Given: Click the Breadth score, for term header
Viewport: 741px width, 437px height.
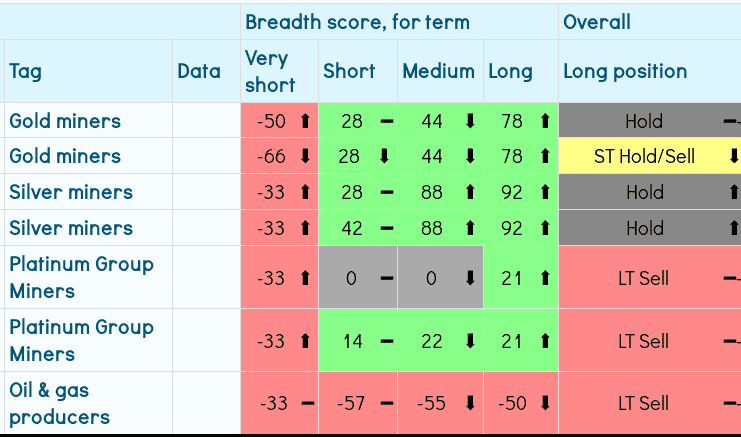Looking at the screenshot, I should pos(357,22).
